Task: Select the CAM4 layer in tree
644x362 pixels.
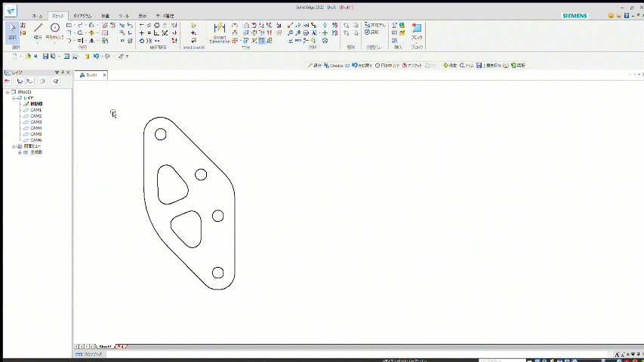Action: 35,128
